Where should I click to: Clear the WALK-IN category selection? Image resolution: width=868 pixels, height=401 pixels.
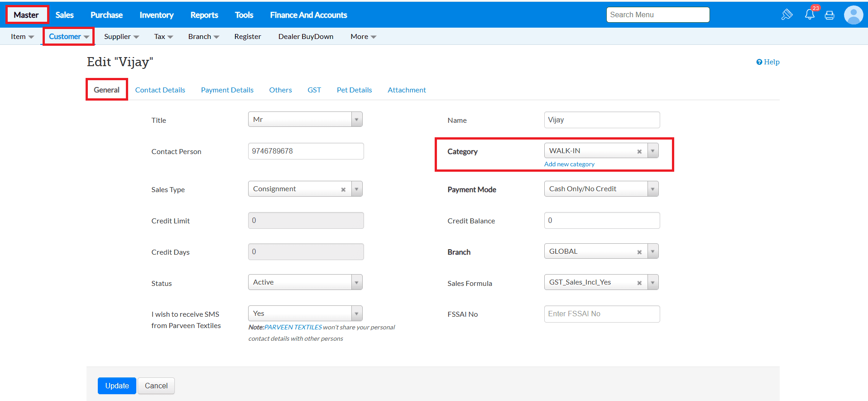pyautogui.click(x=639, y=151)
